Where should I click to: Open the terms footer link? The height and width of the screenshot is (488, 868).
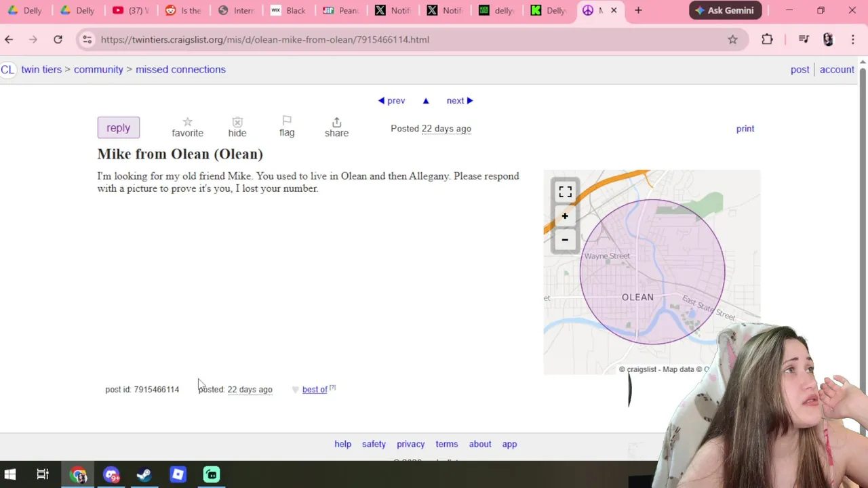(446, 444)
